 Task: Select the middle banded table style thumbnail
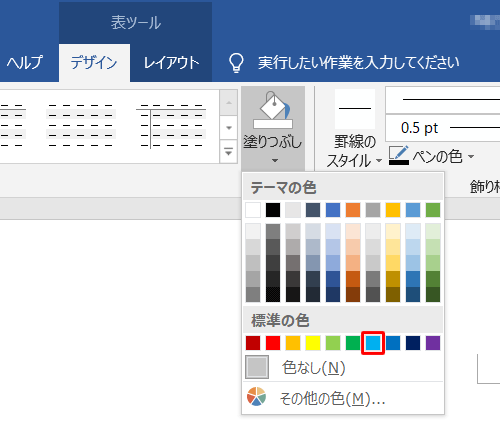(x=81, y=125)
